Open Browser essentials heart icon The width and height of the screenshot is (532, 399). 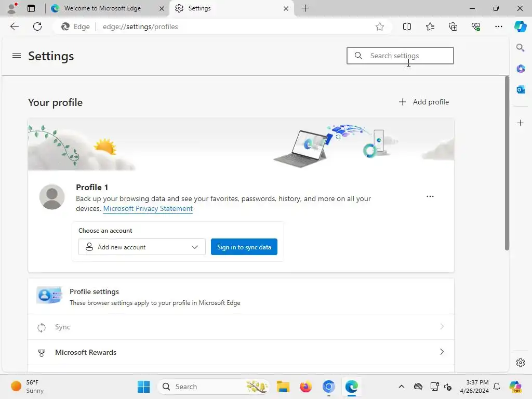click(476, 26)
